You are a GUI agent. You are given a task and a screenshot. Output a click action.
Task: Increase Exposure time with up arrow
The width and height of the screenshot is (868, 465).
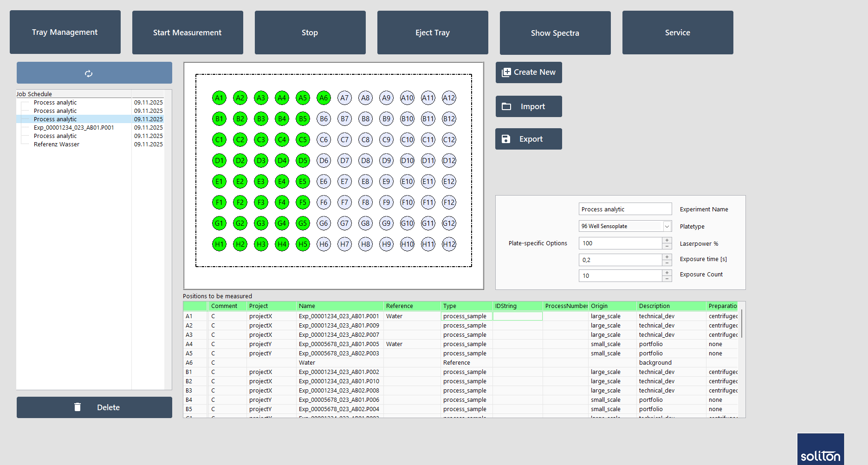coord(667,257)
